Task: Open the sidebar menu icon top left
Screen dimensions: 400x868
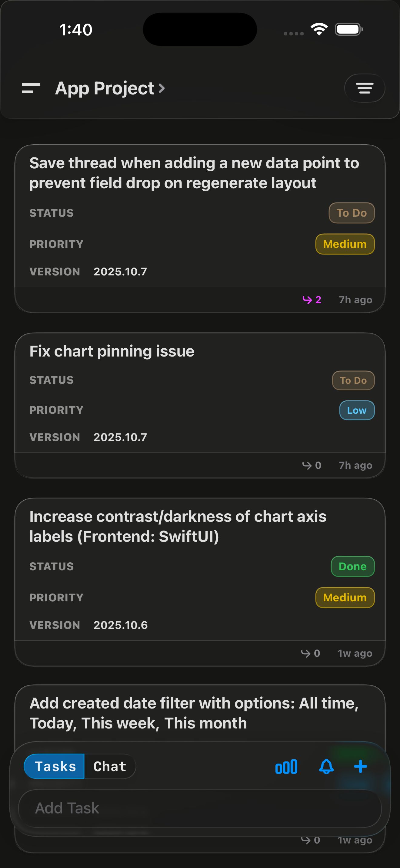Action: tap(31, 88)
